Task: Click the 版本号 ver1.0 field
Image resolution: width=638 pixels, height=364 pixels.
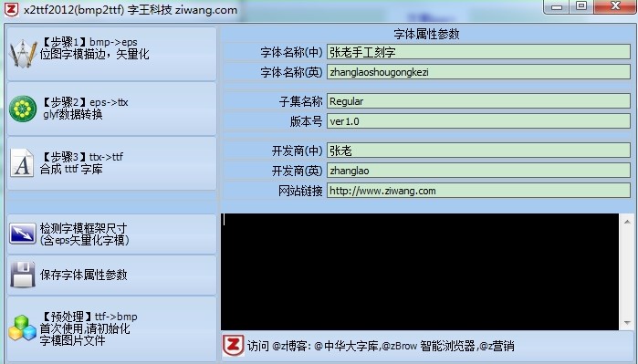Action: point(478,121)
